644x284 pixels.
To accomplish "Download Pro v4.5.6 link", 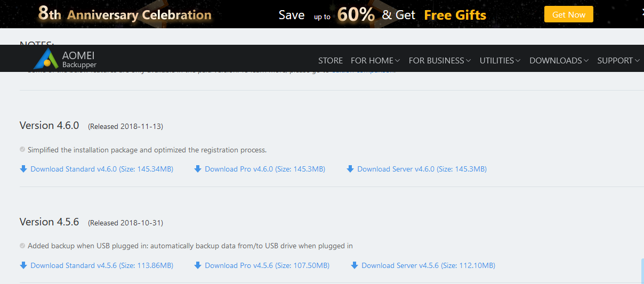I will click(x=267, y=265).
